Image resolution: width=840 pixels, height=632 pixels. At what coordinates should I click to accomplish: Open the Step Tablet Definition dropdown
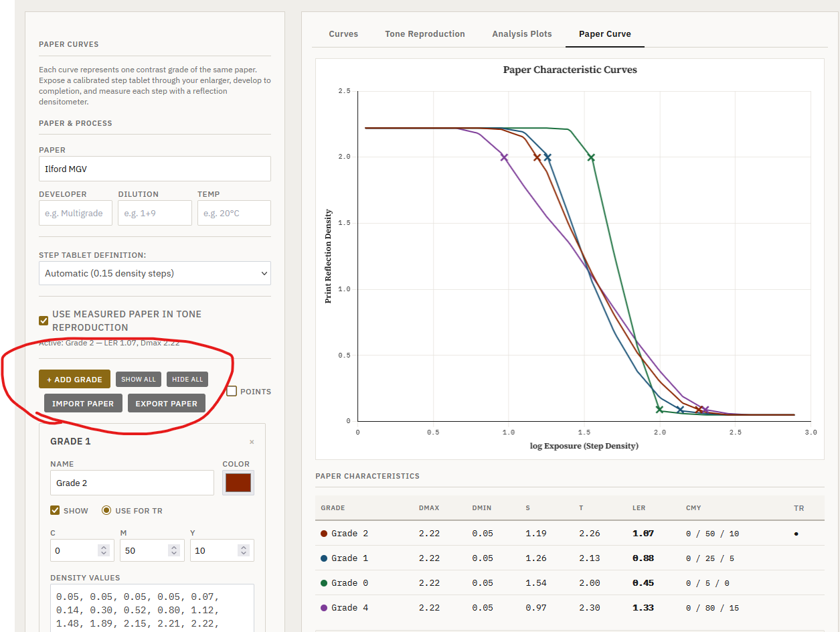pyautogui.click(x=155, y=273)
